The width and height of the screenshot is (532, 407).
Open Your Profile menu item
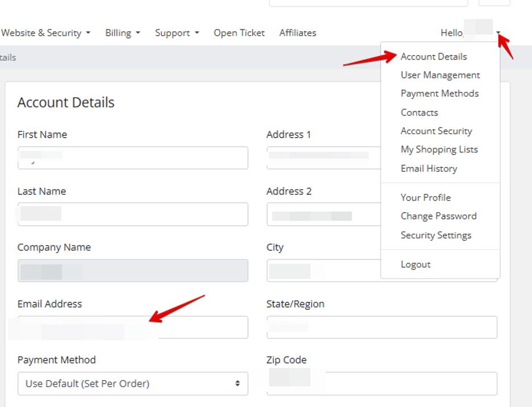click(425, 197)
